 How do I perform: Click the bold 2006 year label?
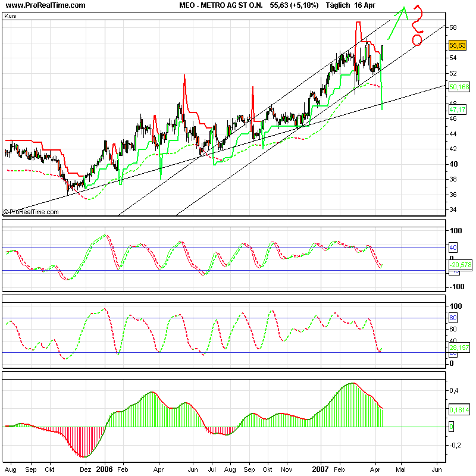(105, 469)
